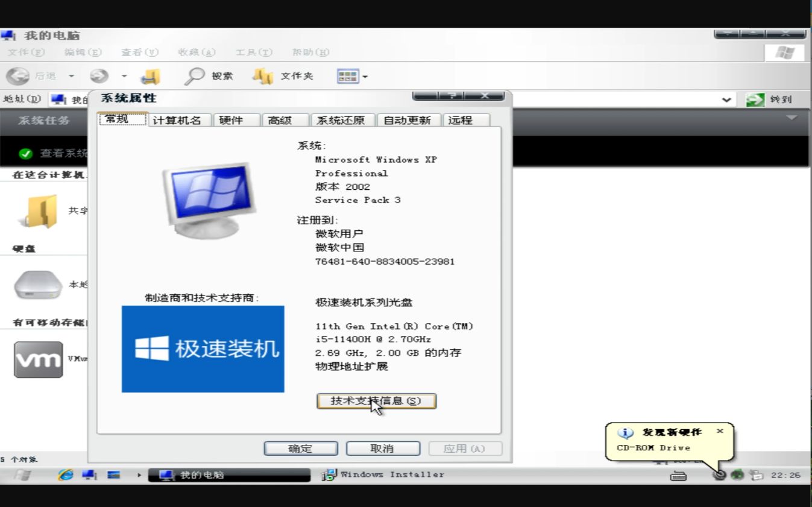Select the shared documents folder icon
The width and height of the screenshot is (812, 507).
pos(39,211)
